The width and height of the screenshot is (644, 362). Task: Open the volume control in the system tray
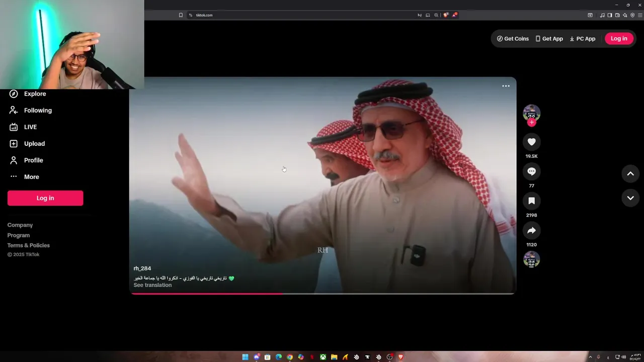[624, 357]
